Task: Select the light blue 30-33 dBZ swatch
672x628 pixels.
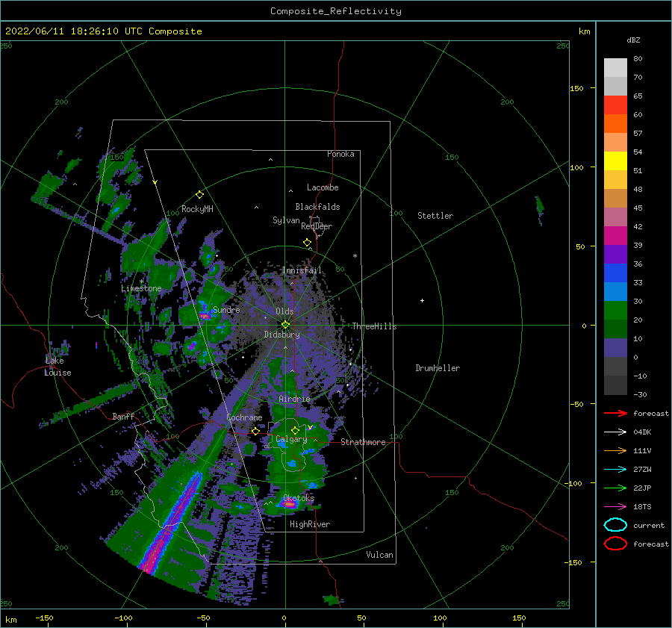Action: pos(615,292)
